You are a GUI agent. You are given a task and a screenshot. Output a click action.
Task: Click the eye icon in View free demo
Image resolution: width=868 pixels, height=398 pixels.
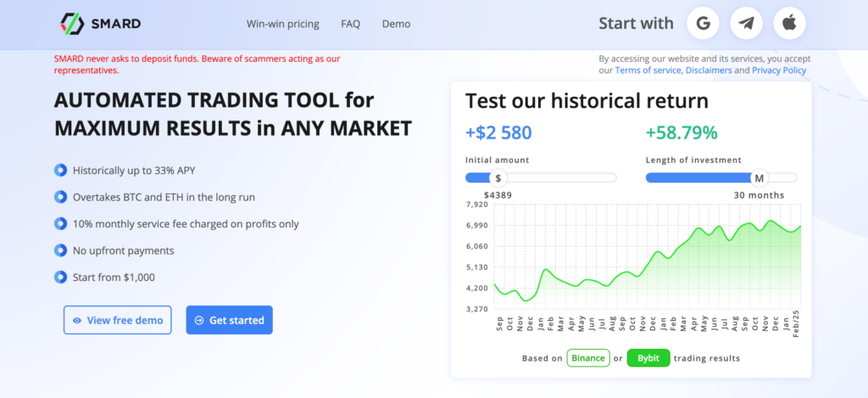pyautogui.click(x=77, y=321)
